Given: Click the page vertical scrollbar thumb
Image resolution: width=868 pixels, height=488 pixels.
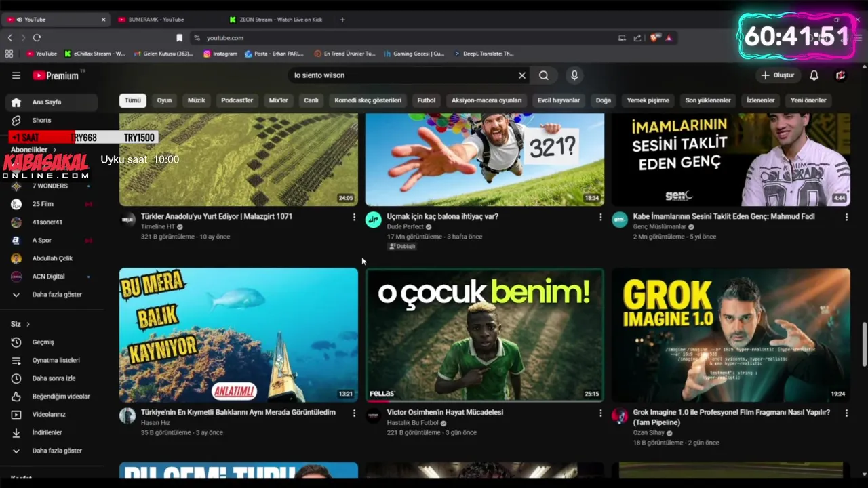Looking at the screenshot, I should (x=864, y=344).
